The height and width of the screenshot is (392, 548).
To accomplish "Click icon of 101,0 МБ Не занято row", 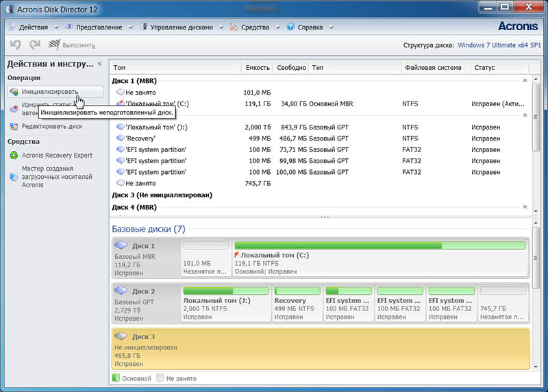I will (x=121, y=93).
